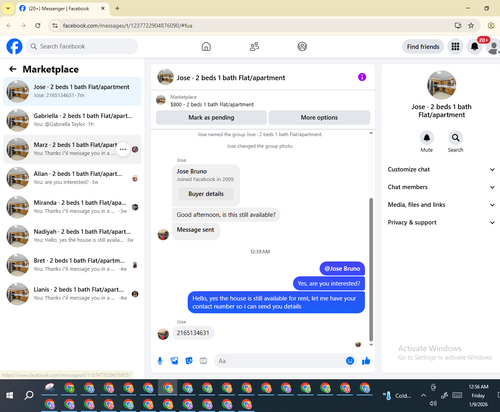Expand Media, files and links section
The width and height of the screenshot is (500, 412).
[441, 205]
